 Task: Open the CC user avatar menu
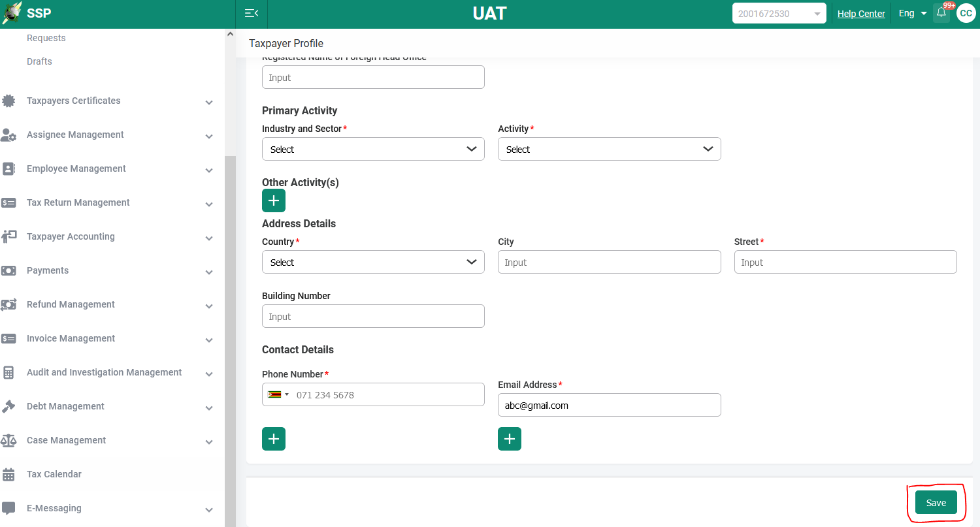tap(966, 13)
